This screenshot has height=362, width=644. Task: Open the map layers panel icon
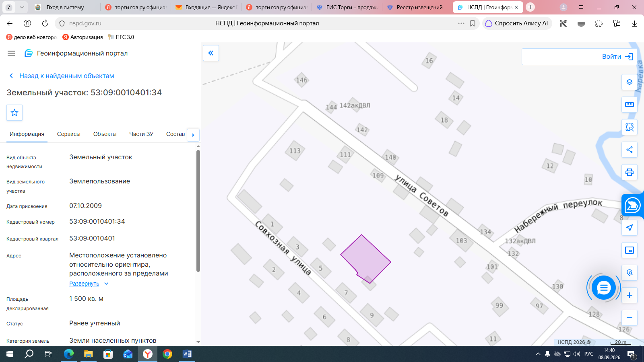630,82
